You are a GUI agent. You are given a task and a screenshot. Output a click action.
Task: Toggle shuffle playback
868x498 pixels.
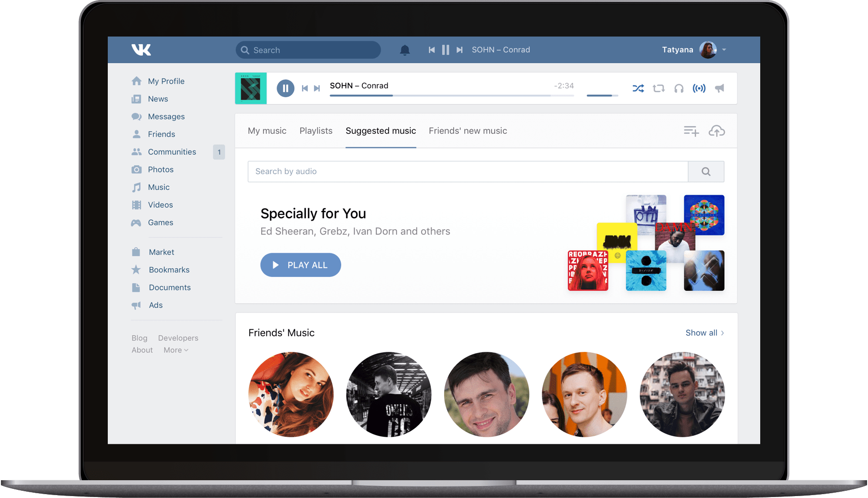(x=638, y=88)
